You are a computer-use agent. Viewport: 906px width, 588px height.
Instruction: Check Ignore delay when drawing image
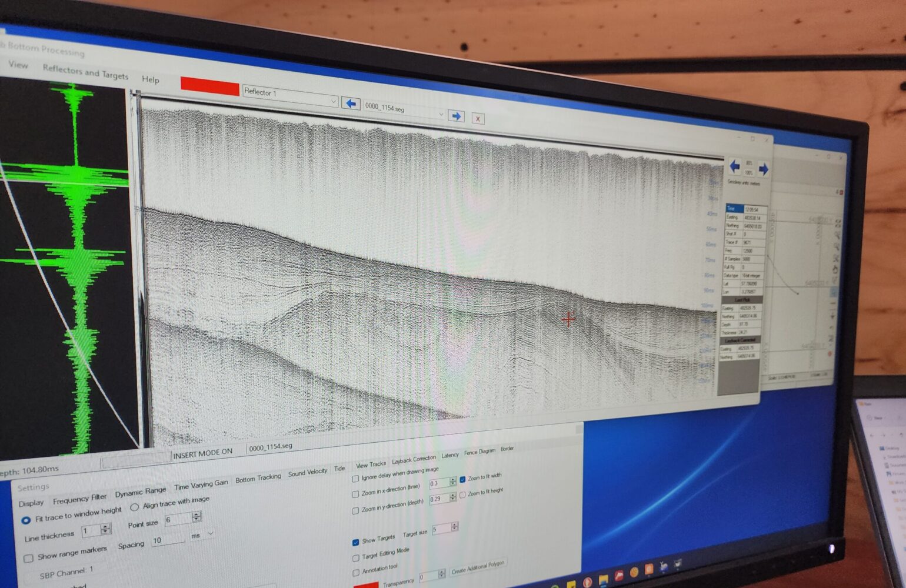355,479
